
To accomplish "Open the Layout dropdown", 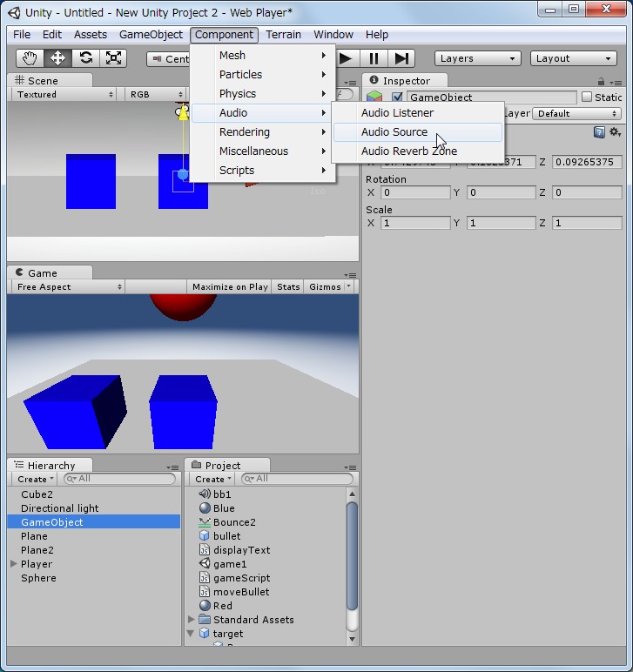I will pyautogui.click(x=573, y=58).
